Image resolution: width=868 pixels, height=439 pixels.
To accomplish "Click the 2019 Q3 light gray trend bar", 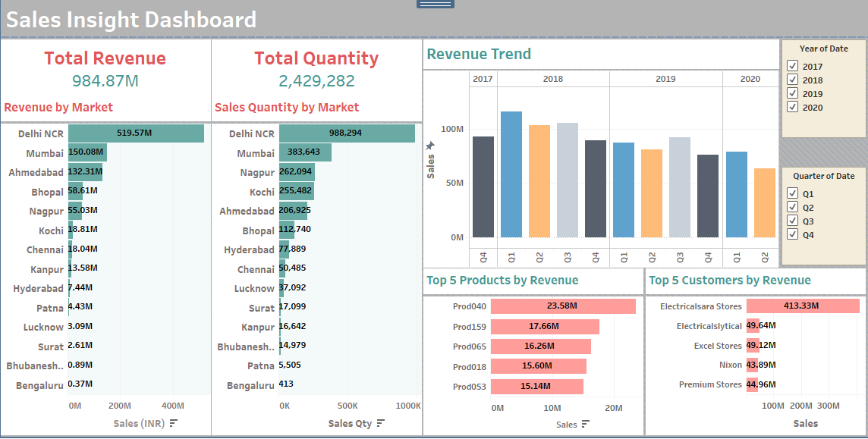I will [x=680, y=187].
